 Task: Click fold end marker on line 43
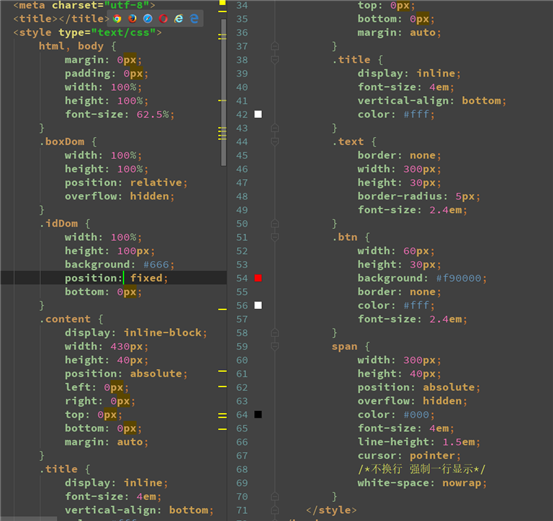[x=275, y=128]
